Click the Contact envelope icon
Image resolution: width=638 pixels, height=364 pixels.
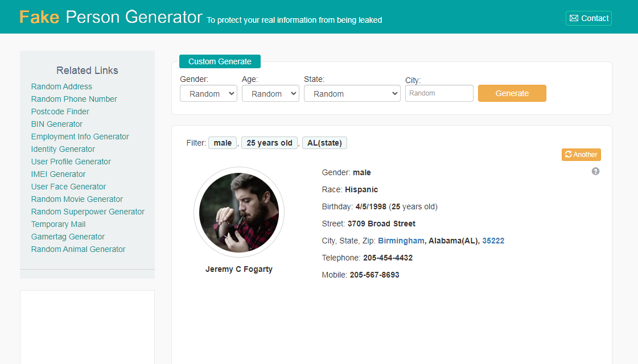[574, 18]
